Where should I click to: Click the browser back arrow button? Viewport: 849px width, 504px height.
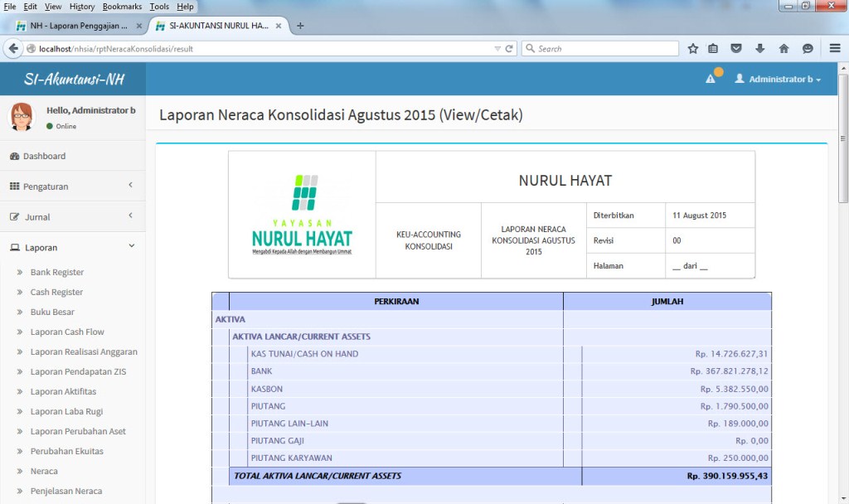[13, 48]
